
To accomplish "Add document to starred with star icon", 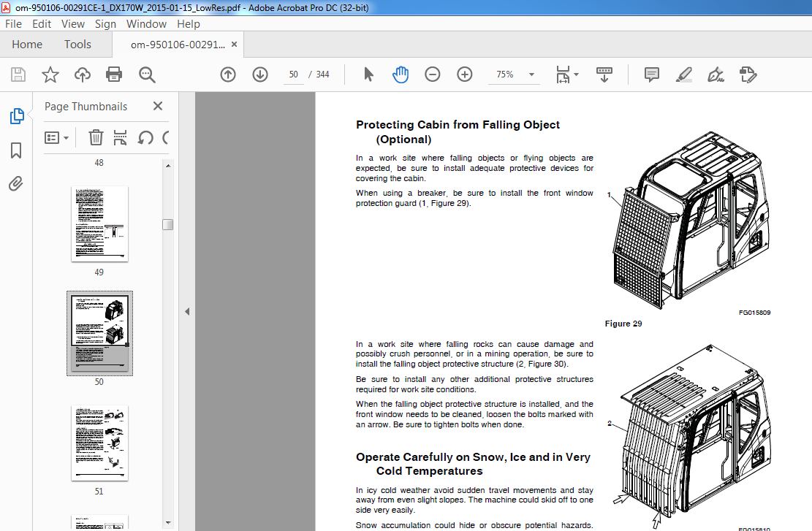I will [50, 75].
